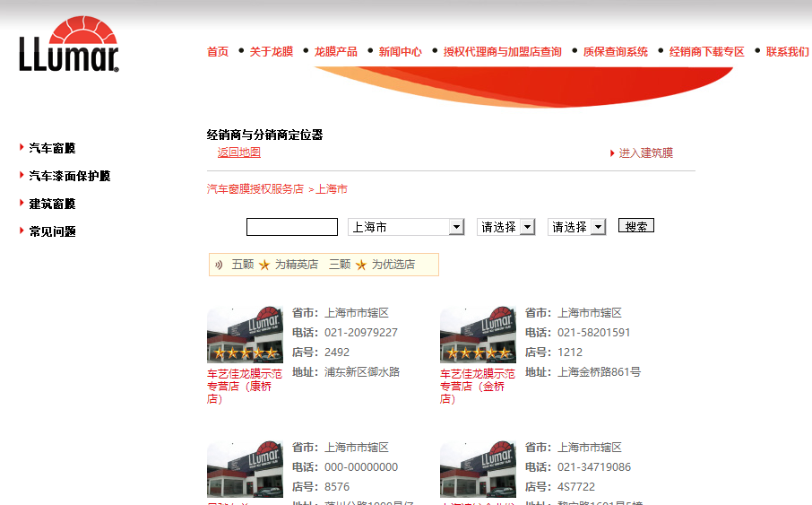812x505 pixels.
Task: Open thumbnail of store number 4S7722
Action: (x=478, y=469)
